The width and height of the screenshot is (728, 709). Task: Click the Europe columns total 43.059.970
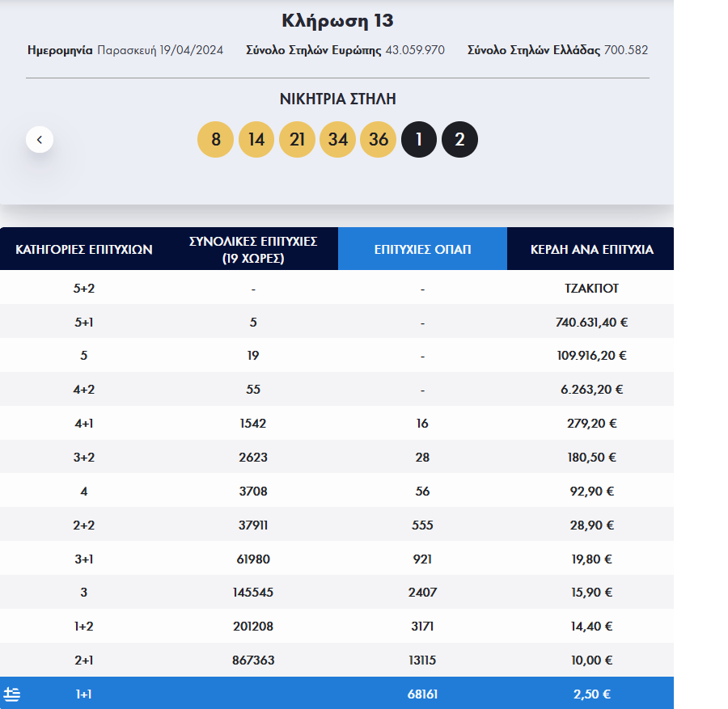[x=415, y=50]
